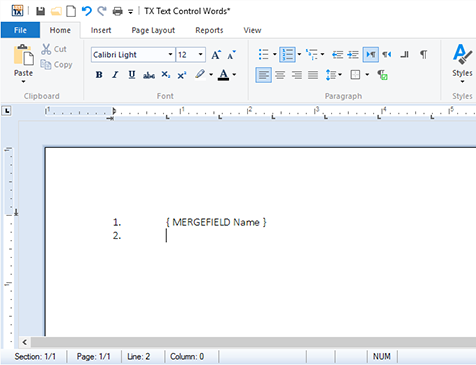Click the Section: 1/1 status entry
476x365 pixels.
pyautogui.click(x=35, y=357)
